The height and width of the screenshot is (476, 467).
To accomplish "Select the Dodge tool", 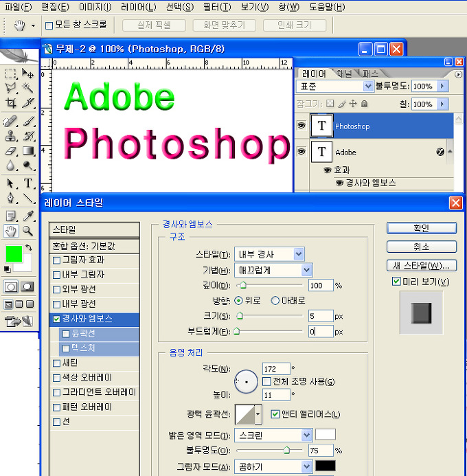I will tap(27, 166).
